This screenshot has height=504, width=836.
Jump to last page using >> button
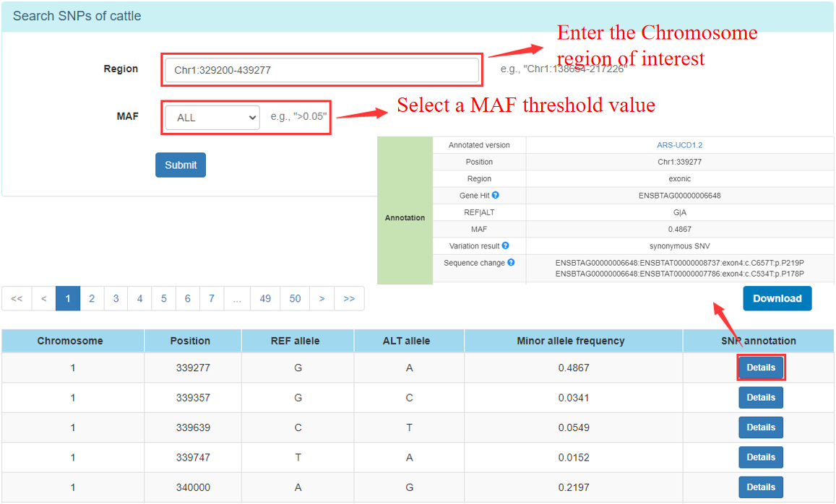tap(349, 298)
